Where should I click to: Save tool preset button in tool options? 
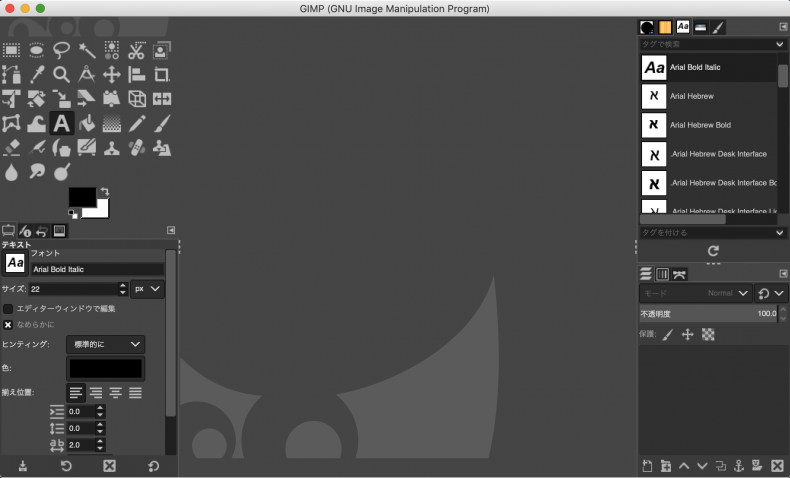[x=23, y=466]
